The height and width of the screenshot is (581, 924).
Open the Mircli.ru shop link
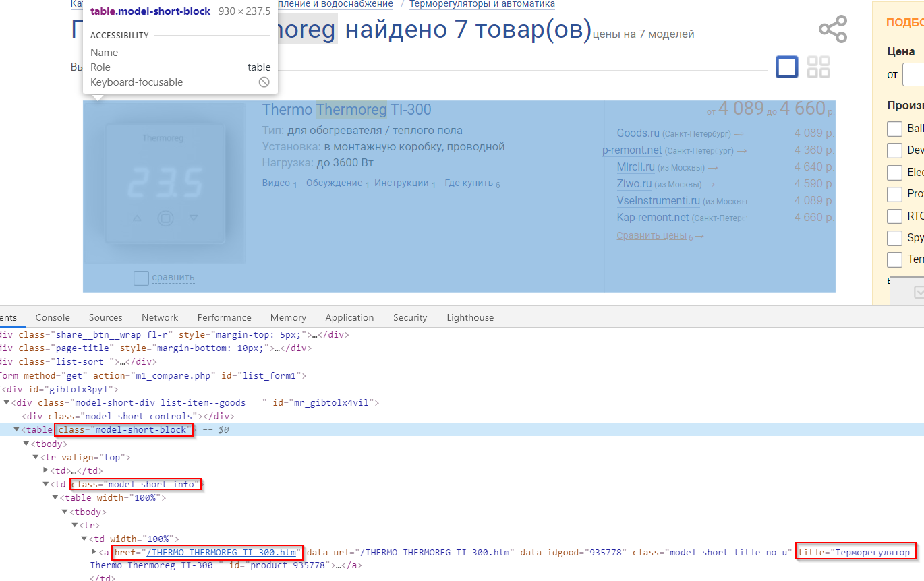(x=635, y=167)
